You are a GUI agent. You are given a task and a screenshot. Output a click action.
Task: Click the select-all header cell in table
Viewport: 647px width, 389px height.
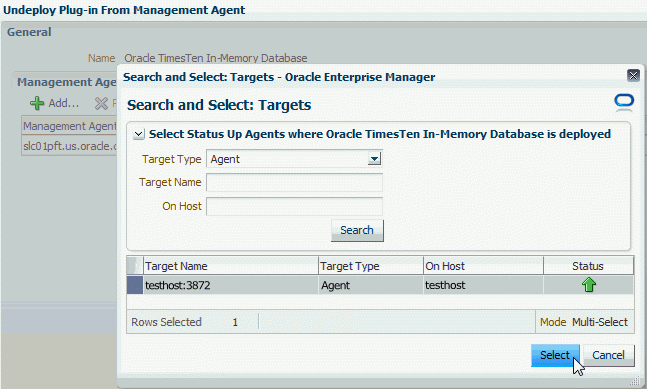[x=135, y=266]
